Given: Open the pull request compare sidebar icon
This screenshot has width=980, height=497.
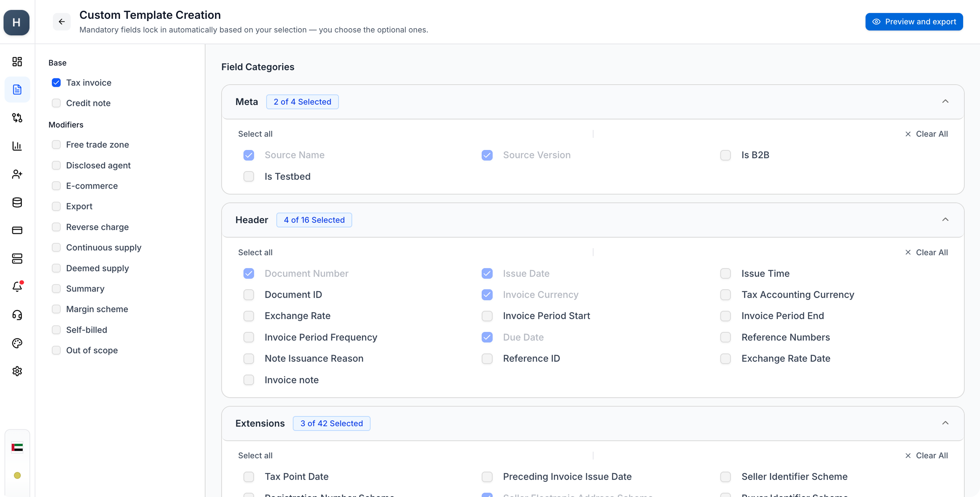Looking at the screenshot, I should [x=17, y=117].
